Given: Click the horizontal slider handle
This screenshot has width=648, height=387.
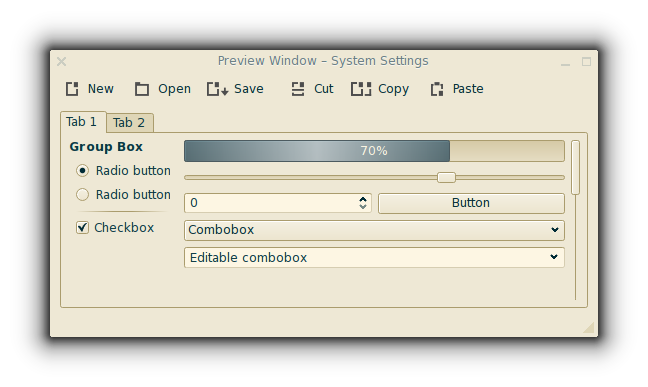Looking at the screenshot, I should tap(446, 177).
